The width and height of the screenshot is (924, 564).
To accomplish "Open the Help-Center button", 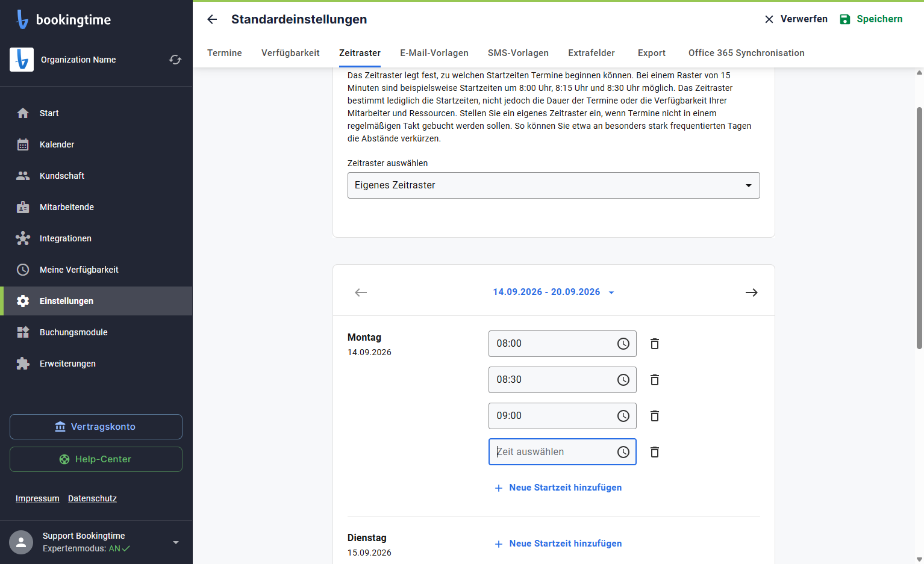I will pyautogui.click(x=96, y=459).
